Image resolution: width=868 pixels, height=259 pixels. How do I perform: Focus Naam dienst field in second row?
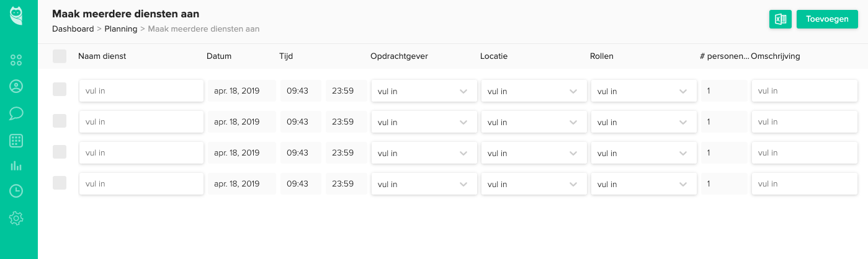click(x=141, y=121)
